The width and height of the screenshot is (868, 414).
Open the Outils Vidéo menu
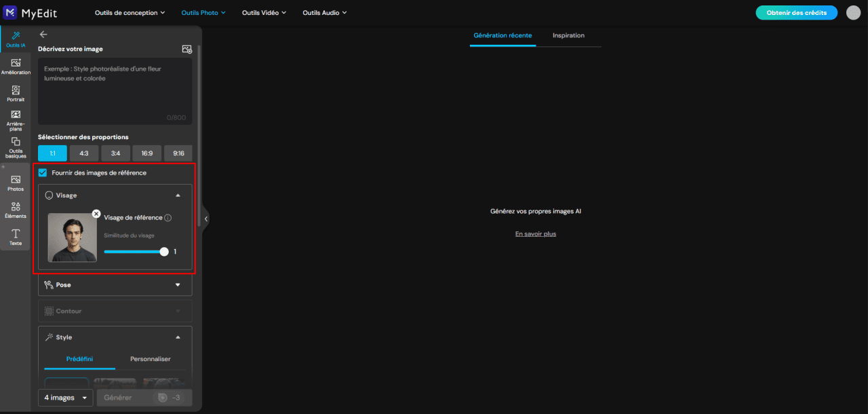pos(264,13)
